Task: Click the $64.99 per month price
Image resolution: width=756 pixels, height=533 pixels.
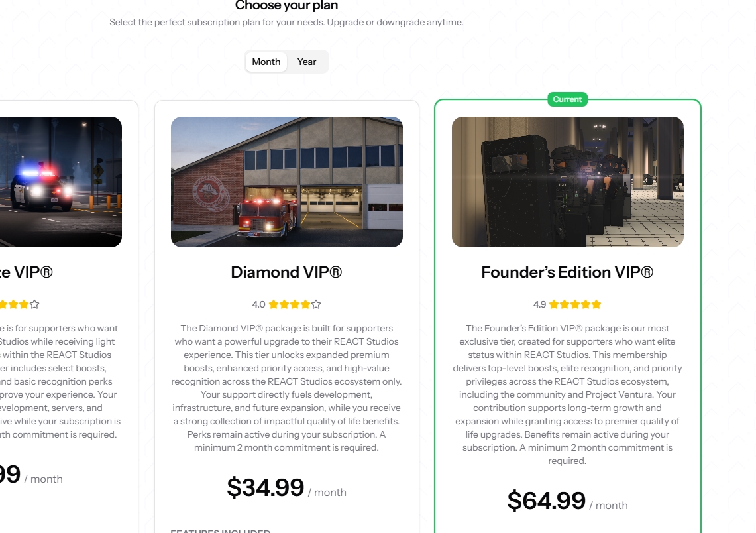Action: pyautogui.click(x=567, y=501)
